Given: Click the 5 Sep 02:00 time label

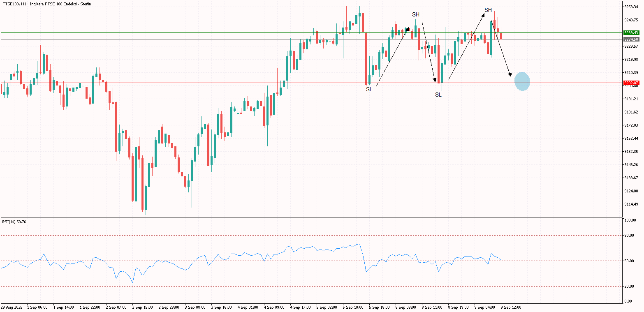Looking at the screenshot, I should [327, 307].
